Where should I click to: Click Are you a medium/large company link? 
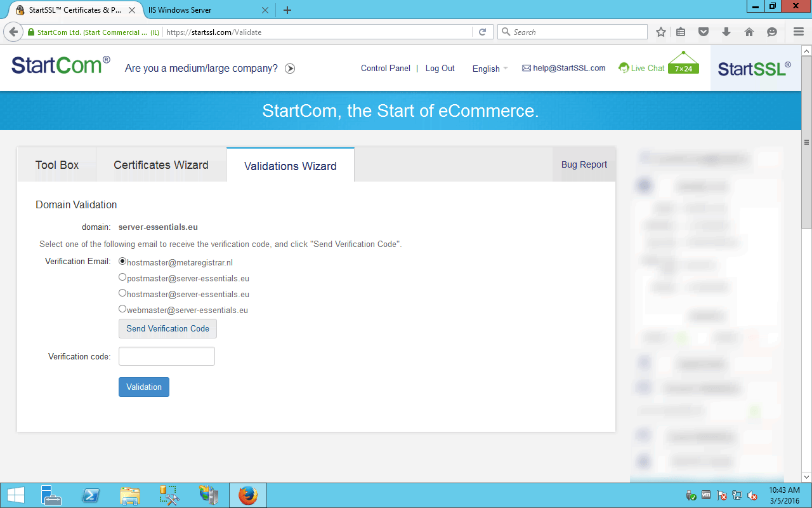[201, 69]
